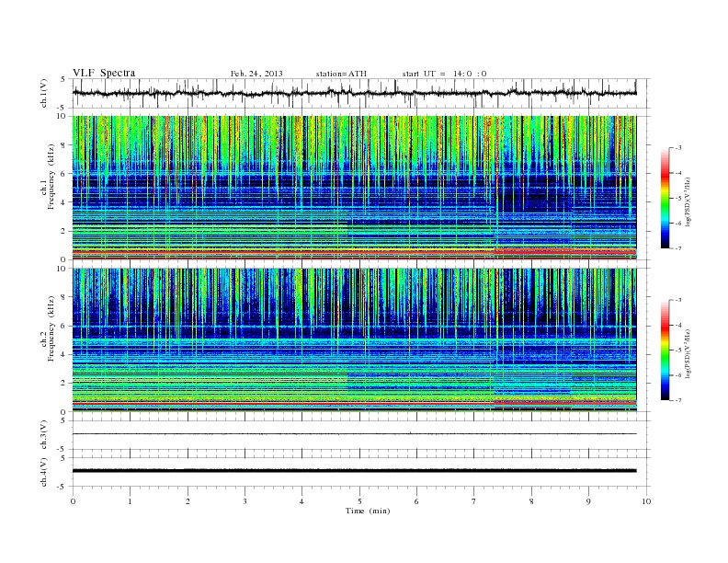This screenshot has width=728, height=563.
Task: Click time axis tick label "10" at bottom right
Action: click(646, 501)
